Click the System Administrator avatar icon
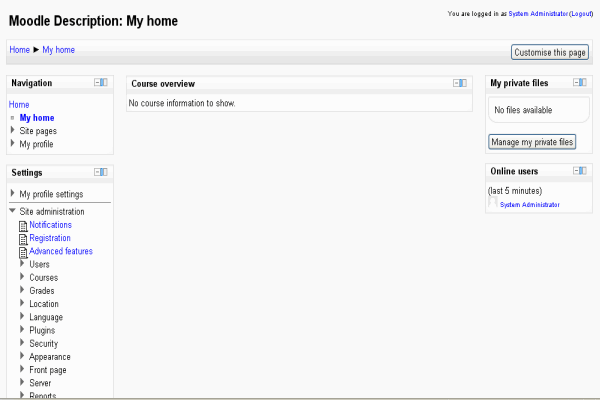Viewport: 600px width, 400px height. [x=493, y=203]
